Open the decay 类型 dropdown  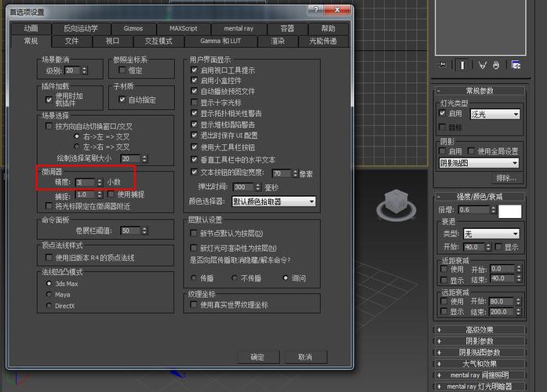pos(491,234)
